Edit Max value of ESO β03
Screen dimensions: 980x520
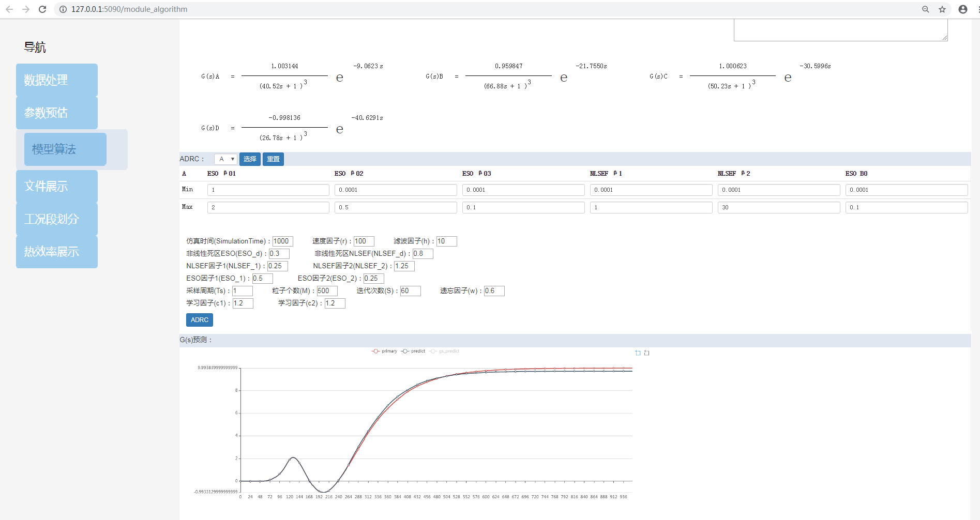(523, 207)
